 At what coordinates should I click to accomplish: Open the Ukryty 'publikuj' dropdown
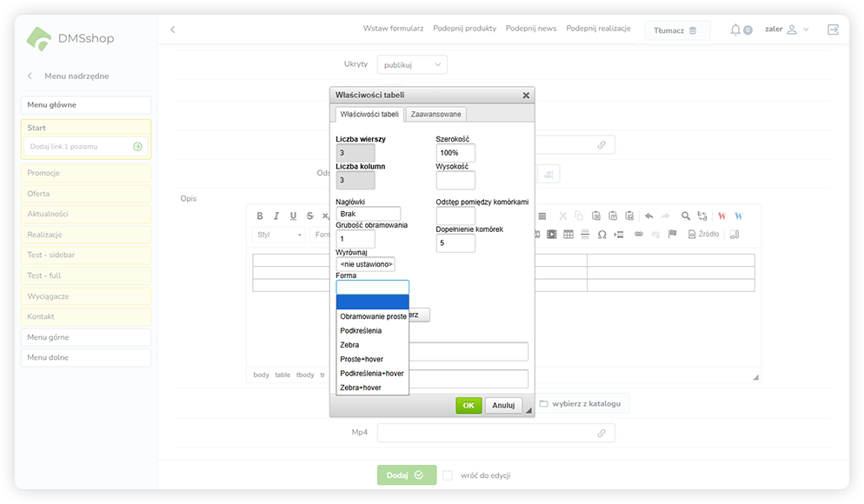[411, 64]
